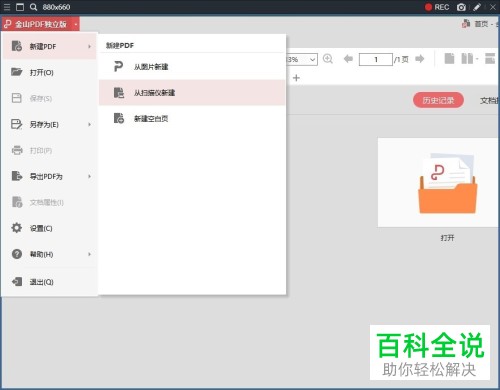The height and width of the screenshot is (390, 500).
Task: Expand the 另存为(E) submenu arrow
Action: coord(89,124)
